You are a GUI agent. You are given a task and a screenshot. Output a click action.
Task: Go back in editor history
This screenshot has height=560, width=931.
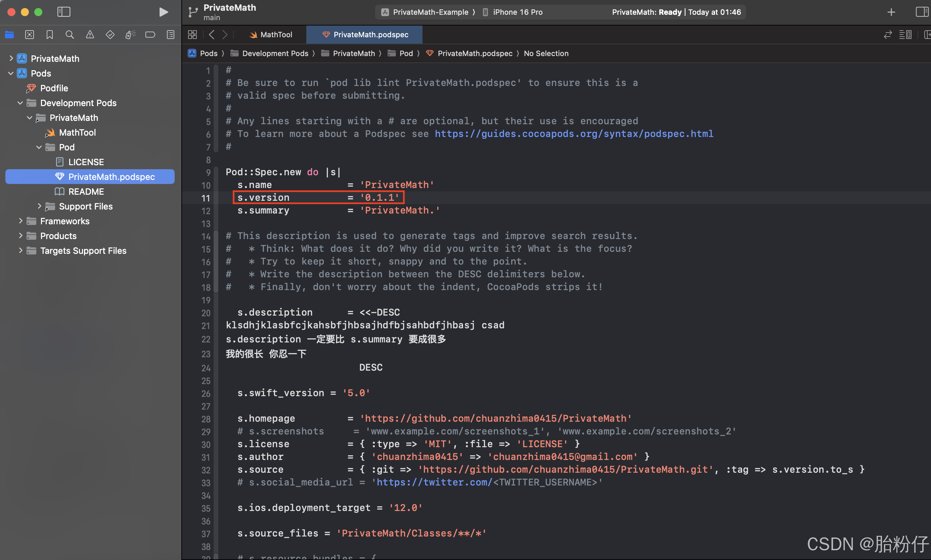tap(212, 35)
